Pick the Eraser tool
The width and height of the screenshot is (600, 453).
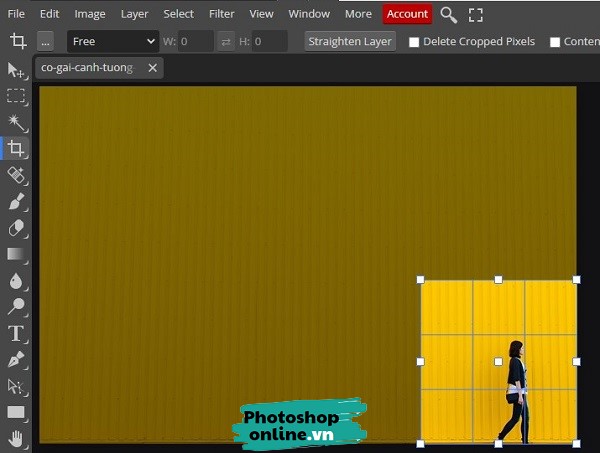point(16,228)
